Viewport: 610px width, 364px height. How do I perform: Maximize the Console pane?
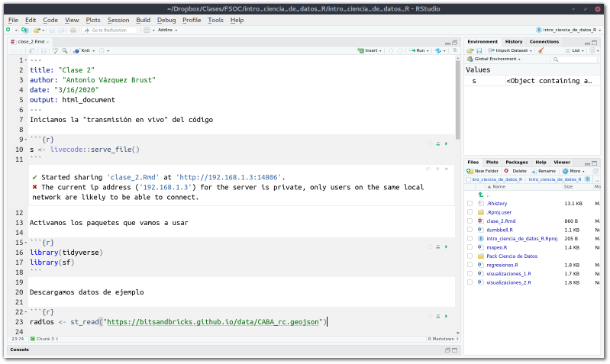(x=455, y=350)
